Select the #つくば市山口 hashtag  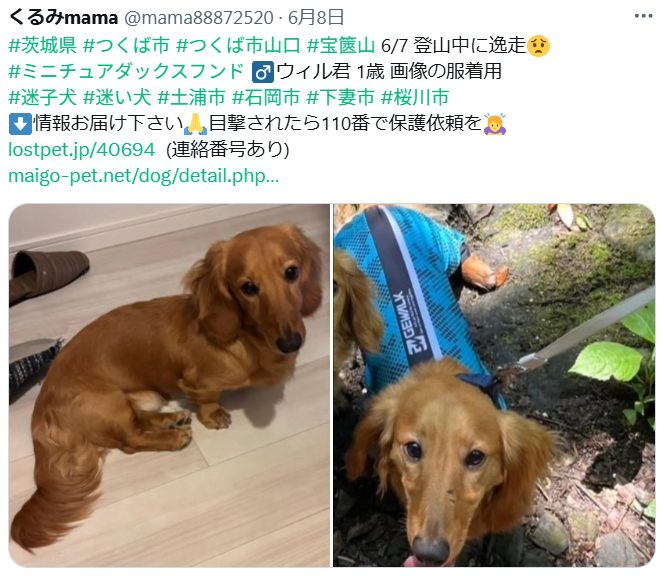click(x=238, y=45)
